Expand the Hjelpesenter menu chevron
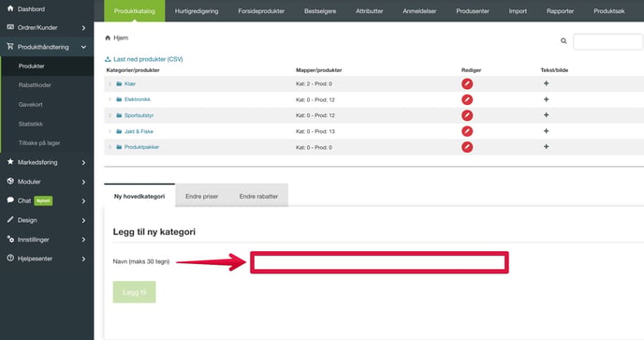644x340 pixels. tap(83, 259)
